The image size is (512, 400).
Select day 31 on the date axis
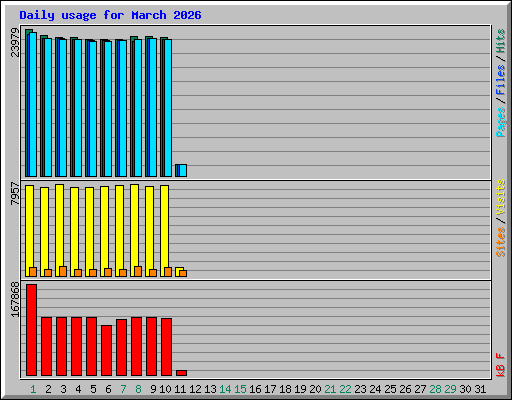coord(480,389)
